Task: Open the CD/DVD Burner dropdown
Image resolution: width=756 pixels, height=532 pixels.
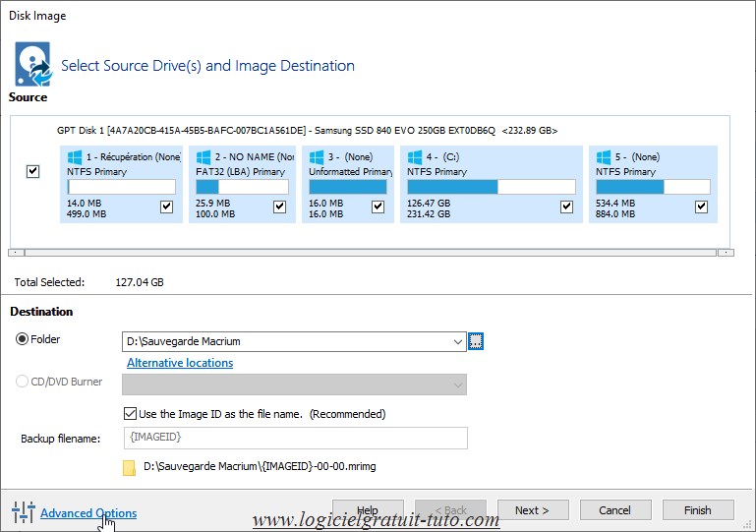Action: 294,384
